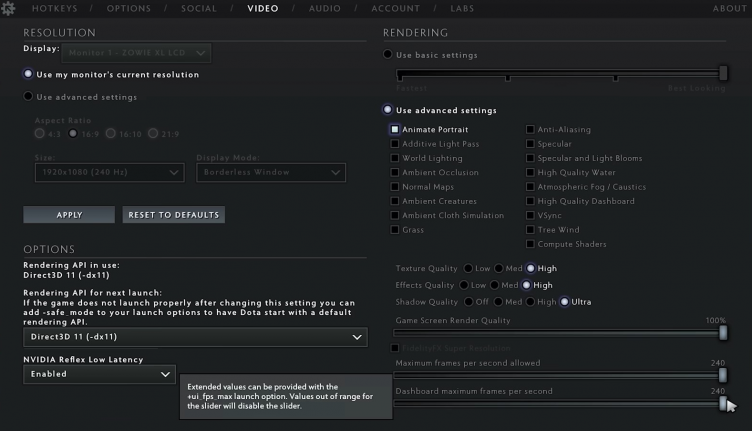Open the About section
This screenshot has height=431, width=752.
point(729,9)
